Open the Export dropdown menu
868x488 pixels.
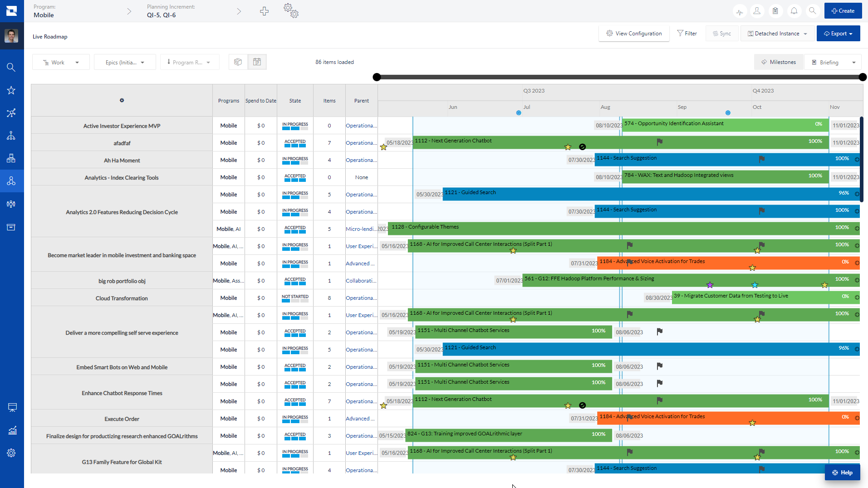point(838,33)
